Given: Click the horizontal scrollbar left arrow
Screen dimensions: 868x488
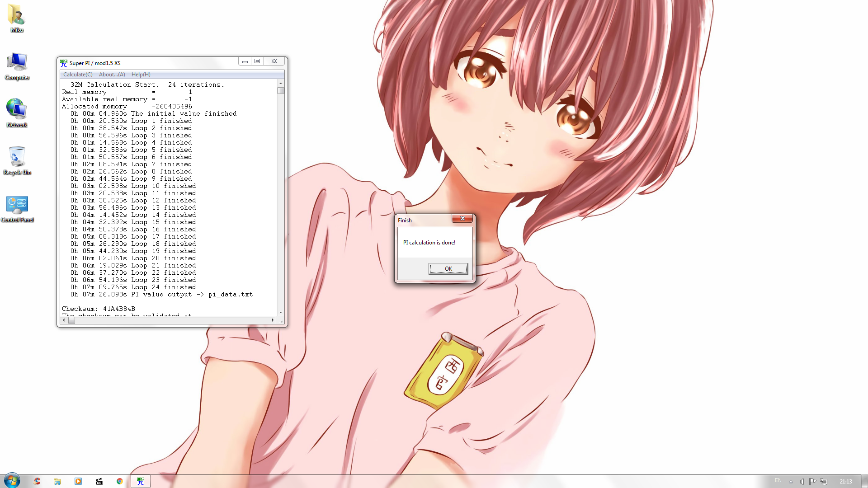Looking at the screenshot, I should 64,320.
